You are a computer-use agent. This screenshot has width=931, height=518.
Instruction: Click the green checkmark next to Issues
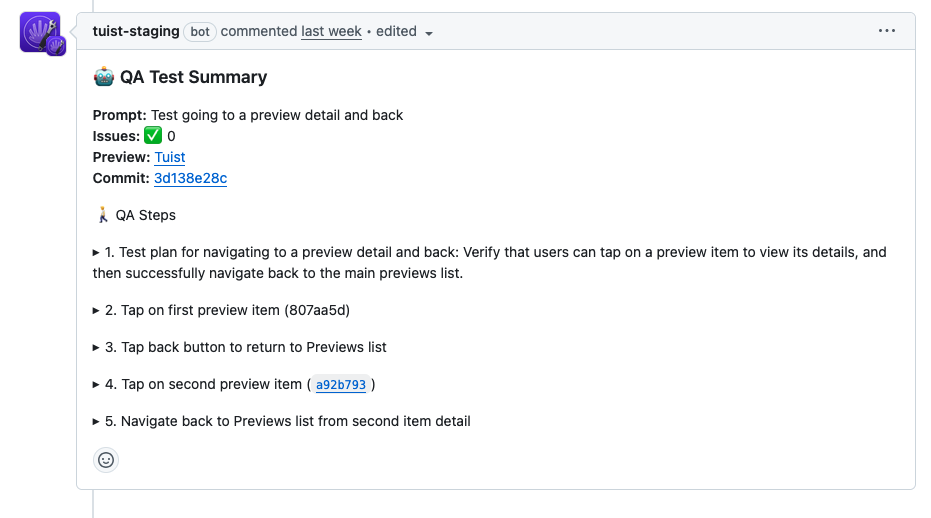click(153, 136)
